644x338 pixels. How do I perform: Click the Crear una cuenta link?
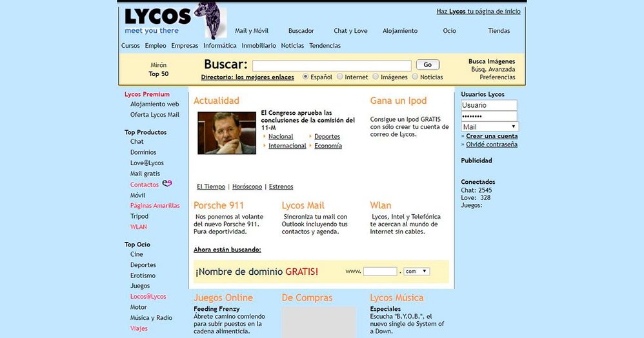point(492,136)
